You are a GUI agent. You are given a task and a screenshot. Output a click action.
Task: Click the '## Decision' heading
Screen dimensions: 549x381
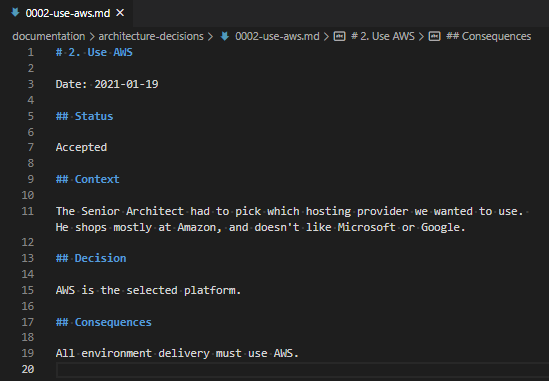[x=91, y=258]
